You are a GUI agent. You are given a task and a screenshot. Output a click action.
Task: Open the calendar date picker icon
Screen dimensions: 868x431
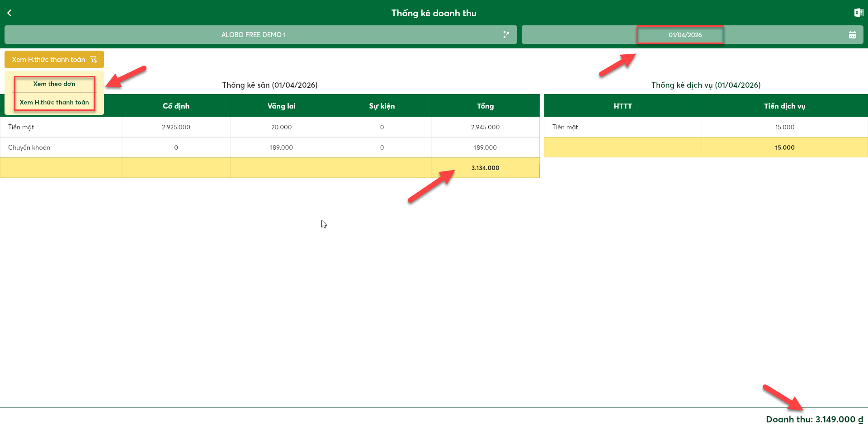tap(853, 35)
